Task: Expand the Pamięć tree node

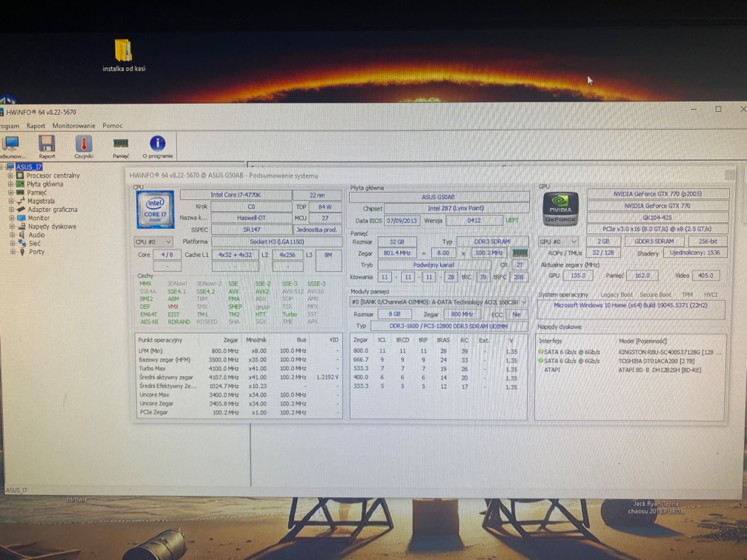Action: click(x=11, y=193)
